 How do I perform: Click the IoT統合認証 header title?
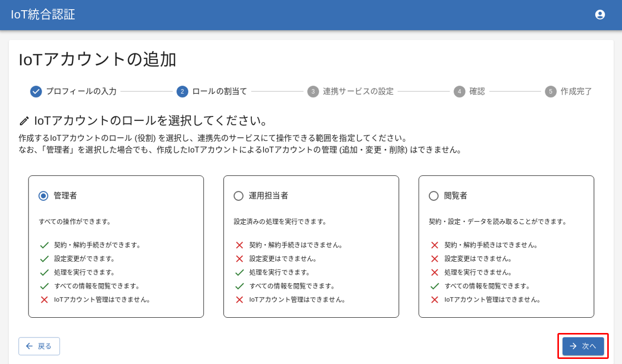[43, 14]
